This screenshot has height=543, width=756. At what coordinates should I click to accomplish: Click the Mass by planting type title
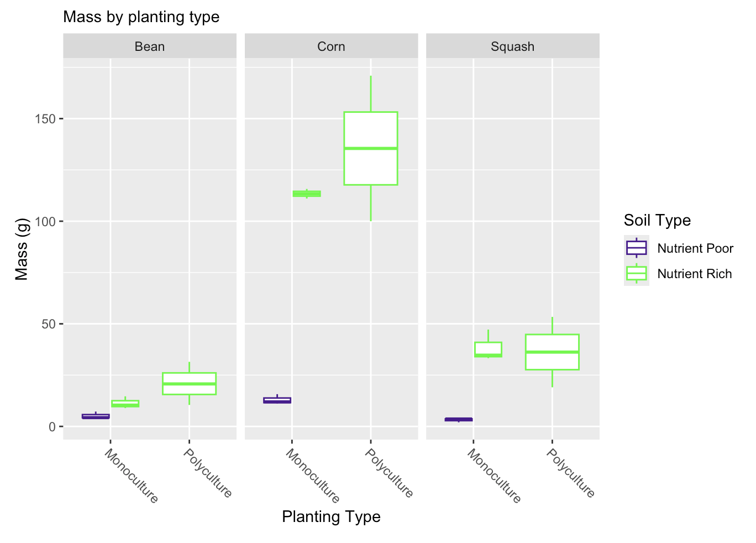(x=141, y=17)
